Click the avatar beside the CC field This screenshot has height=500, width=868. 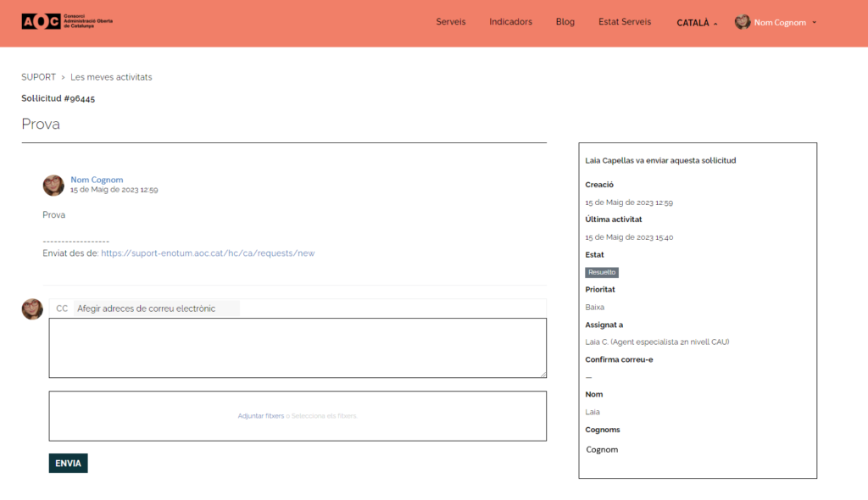coord(32,309)
